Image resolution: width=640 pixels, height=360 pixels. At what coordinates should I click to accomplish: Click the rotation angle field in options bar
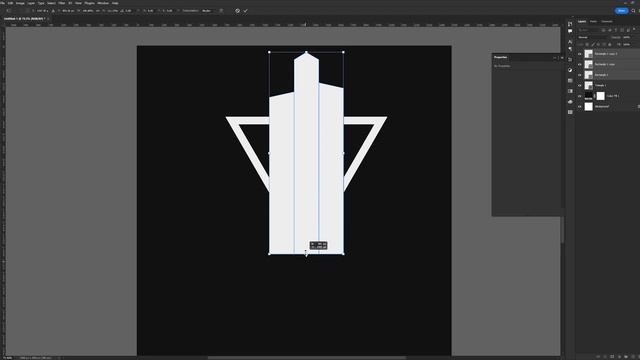128,11
